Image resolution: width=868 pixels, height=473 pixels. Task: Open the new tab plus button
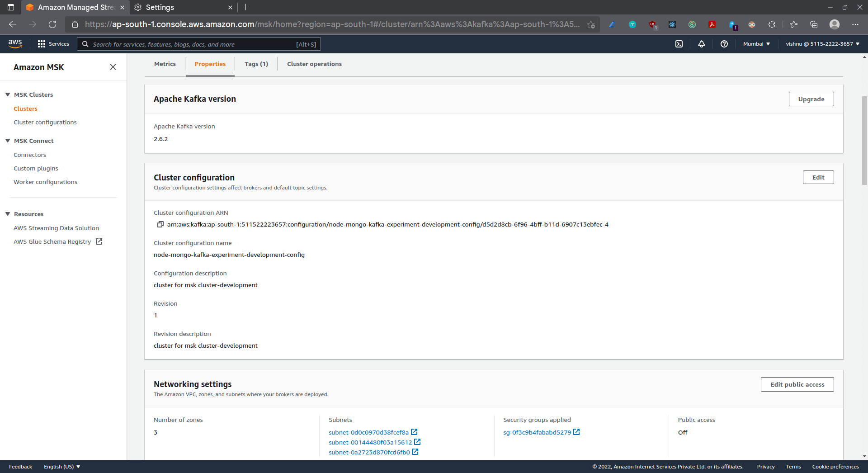coord(246,7)
